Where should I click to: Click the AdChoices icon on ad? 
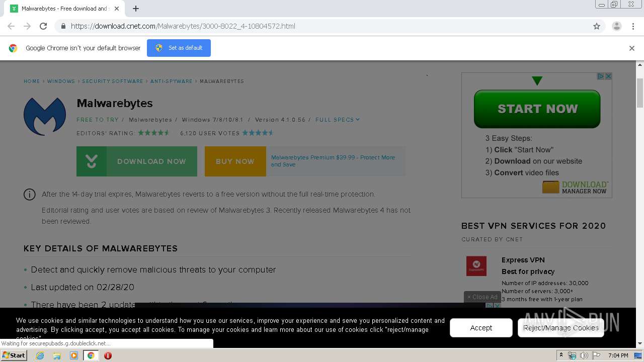600,76
